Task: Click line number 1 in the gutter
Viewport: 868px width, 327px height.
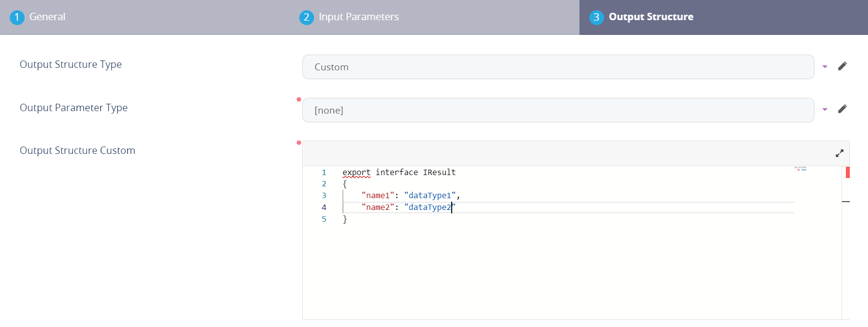Action: pyautogui.click(x=324, y=172)
